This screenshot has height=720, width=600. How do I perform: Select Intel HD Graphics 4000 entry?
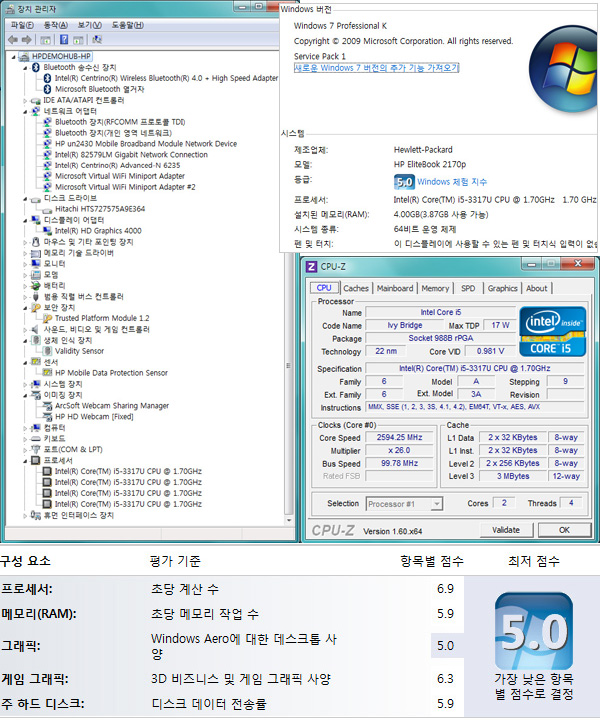pyautogui.click(x=98, y=231)
